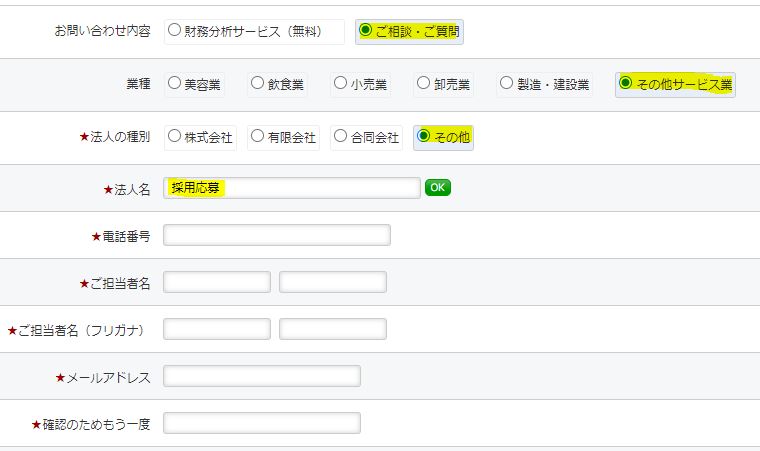760x451 pixels.
Task: Choose 飲食業 as industry type
Action: point(258,83)
